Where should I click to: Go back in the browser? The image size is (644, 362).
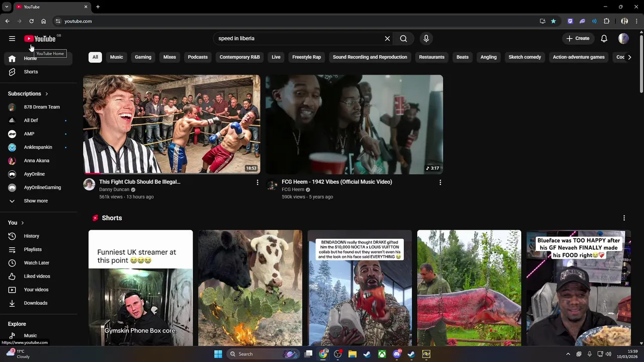click(x=7, y=21)
